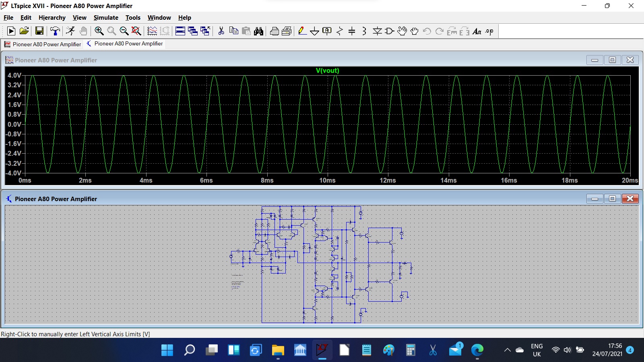Open a file using the folder icon
644x362 pixels.
pos(24,31)
